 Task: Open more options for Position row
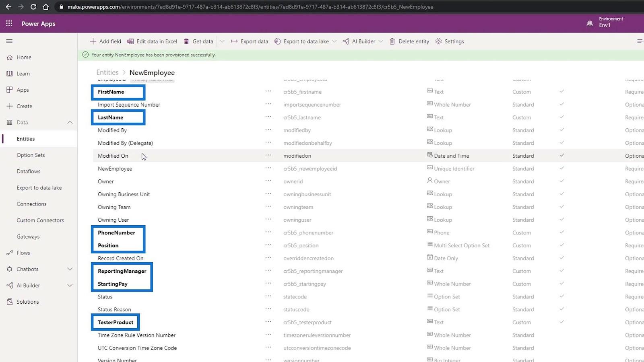click(268, 245)
